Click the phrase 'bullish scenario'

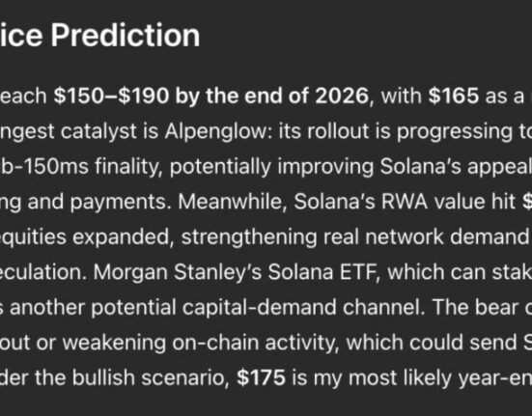tap(151, 377)
